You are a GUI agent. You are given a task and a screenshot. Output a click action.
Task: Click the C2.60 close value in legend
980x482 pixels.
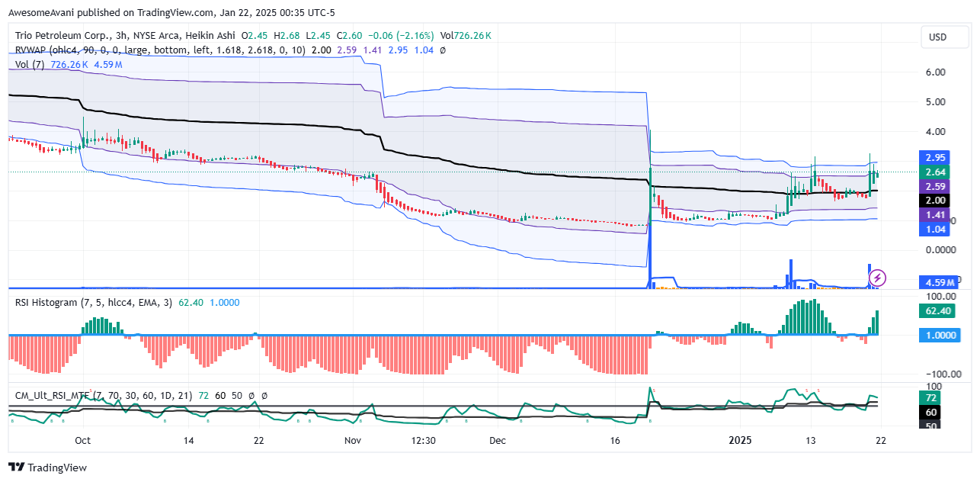pyautogui.click(x=349, y=36)
